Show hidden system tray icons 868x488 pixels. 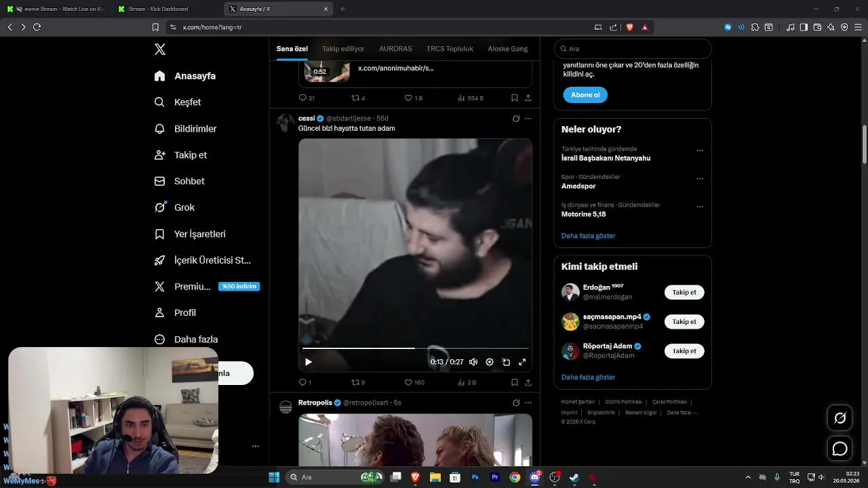(x=748, y=477)
